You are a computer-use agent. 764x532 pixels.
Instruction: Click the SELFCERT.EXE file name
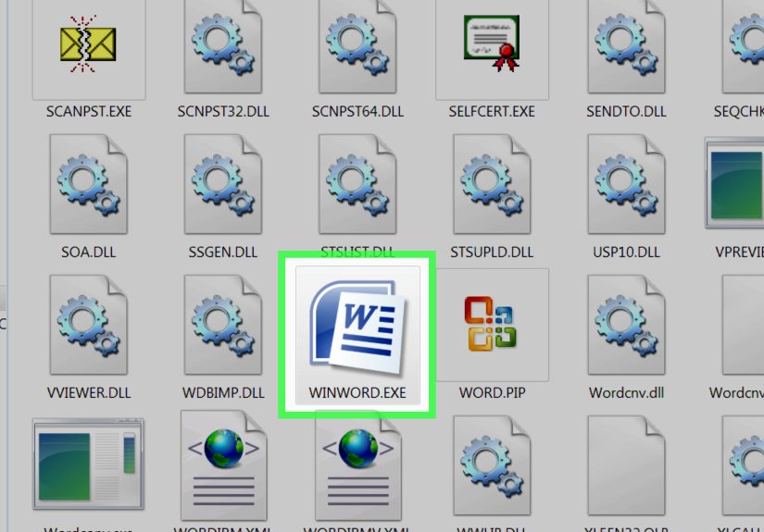pos(492,111)
